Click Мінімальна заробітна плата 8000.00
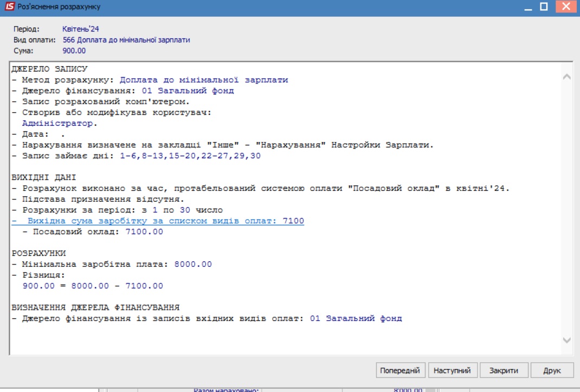Image resolution: width=580 pixels, height=392 pixels. [x=112, y=264]
